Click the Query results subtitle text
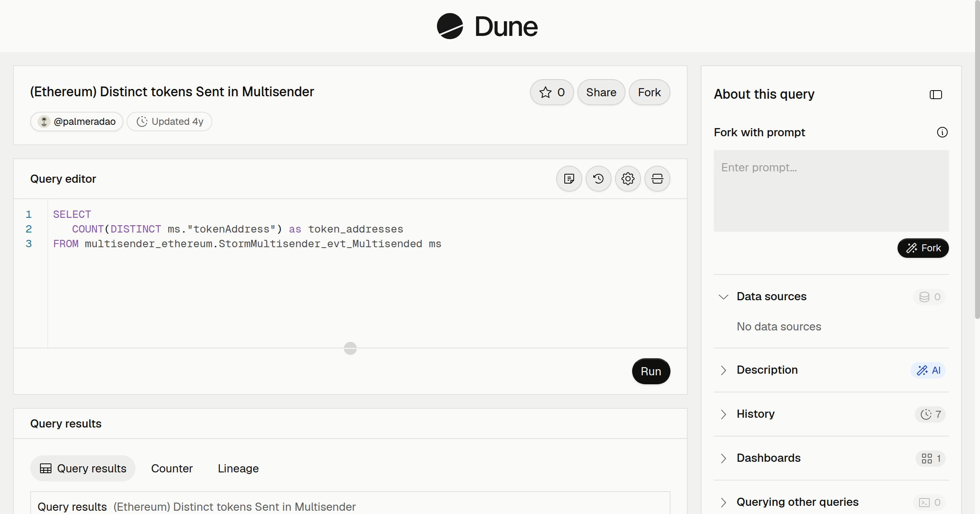 click(234, 507)
